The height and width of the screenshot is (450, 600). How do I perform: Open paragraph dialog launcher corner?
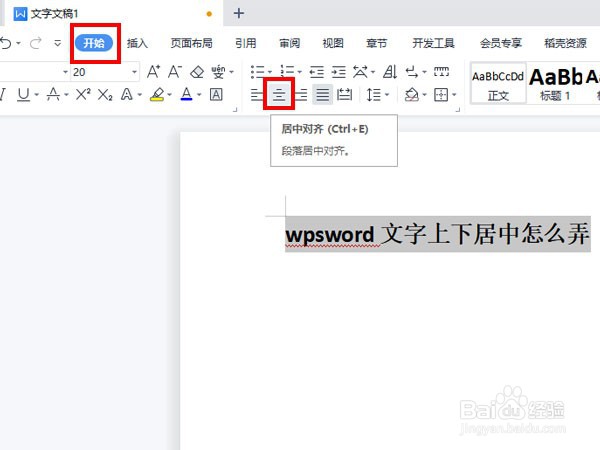pyautogui.click(x=458, y=110)
